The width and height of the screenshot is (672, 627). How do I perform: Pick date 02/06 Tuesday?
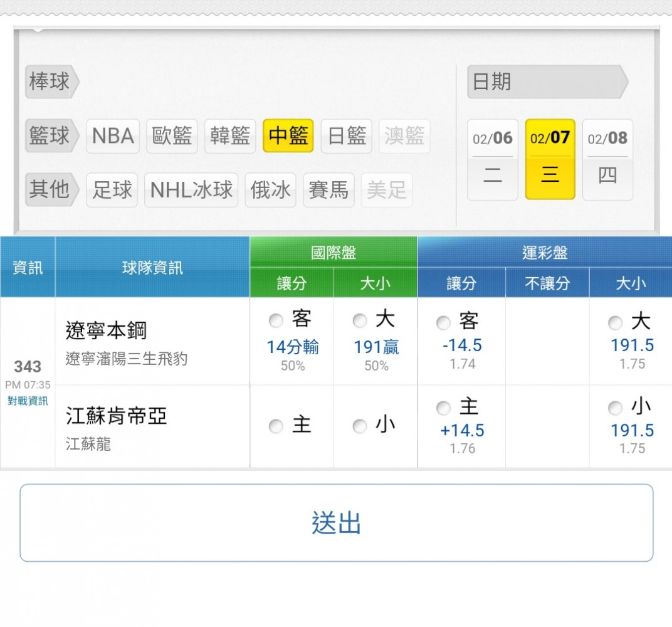493,159
